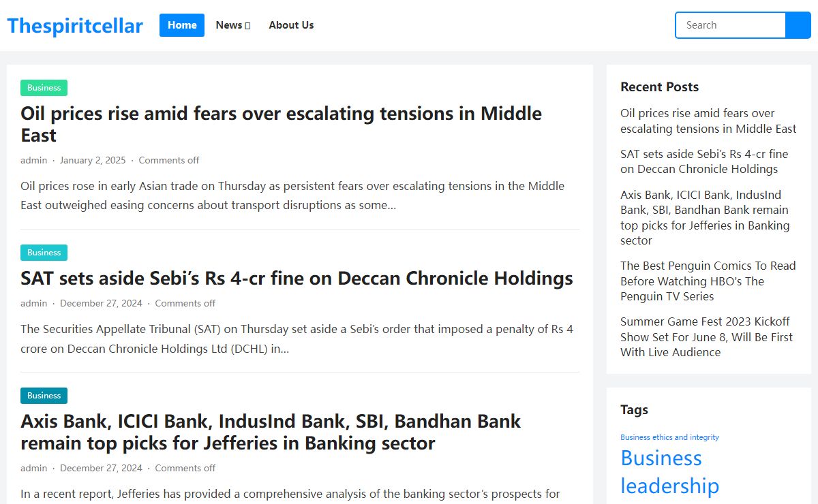Open the SAT sets aside Sebi's fine headline
Image resolution: width=818 pixels, height=504 pixels.
[297, 278]
